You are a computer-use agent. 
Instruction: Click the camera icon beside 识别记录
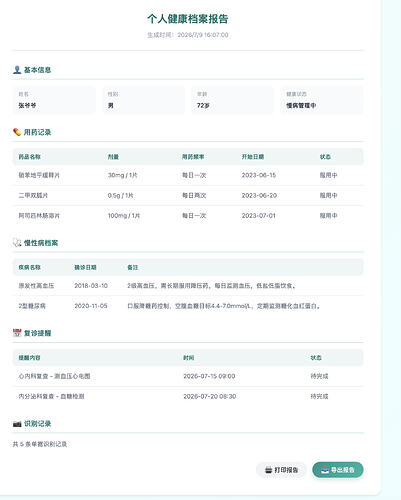point(17,424)
